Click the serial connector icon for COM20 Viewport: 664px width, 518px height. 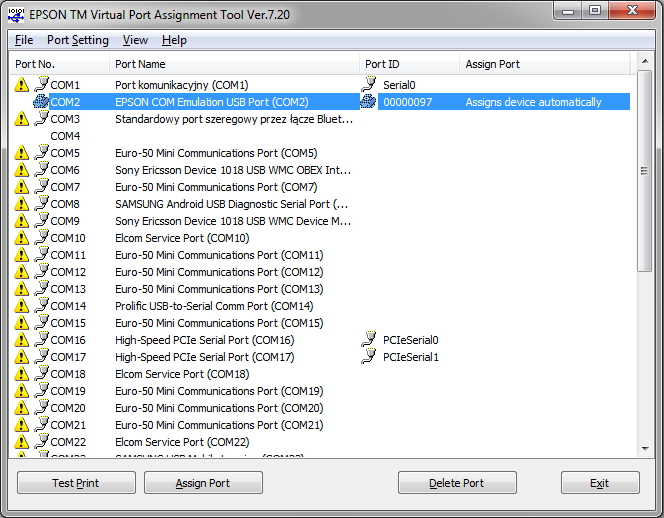click(x=42, y=407)
